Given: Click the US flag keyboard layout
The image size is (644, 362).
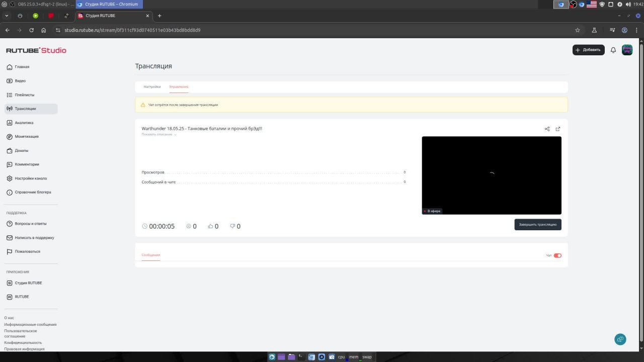Looking at the screenshot, I should 591,4.
